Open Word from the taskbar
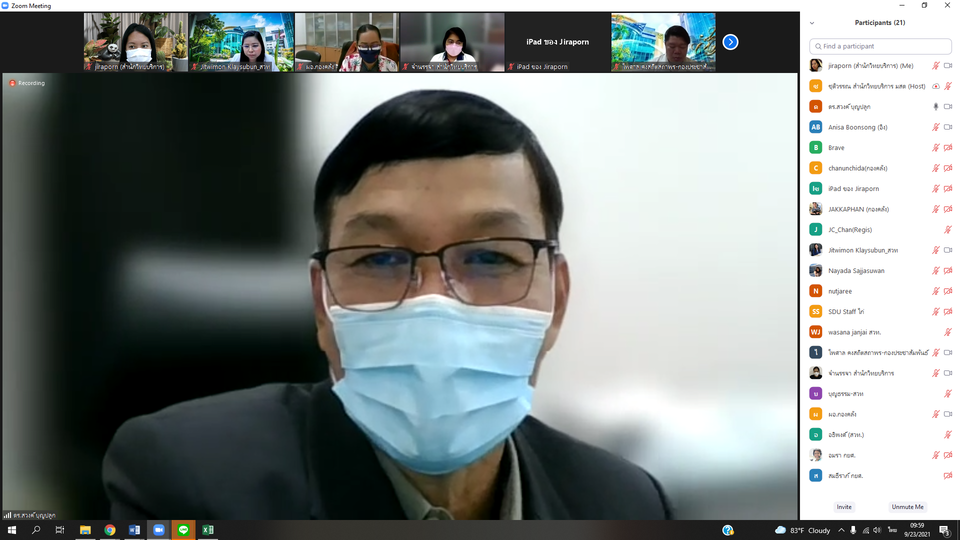960x540 pixels. pyautogui.click(x=134, y=530)
